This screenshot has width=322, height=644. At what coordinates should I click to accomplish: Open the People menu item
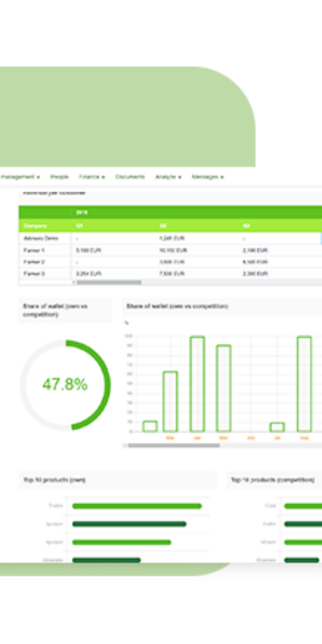[60, 177]
